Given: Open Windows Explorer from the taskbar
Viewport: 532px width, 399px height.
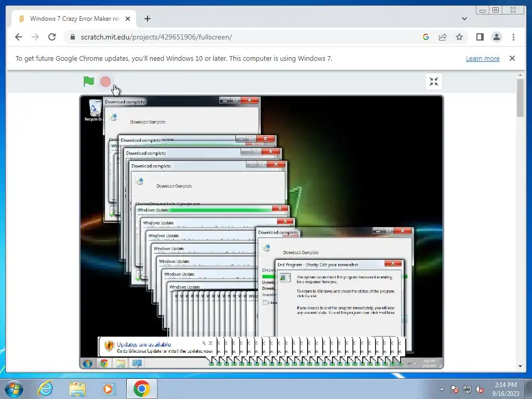Looking at the screenshot, I should pyautogui.click(x=77, y=389).
